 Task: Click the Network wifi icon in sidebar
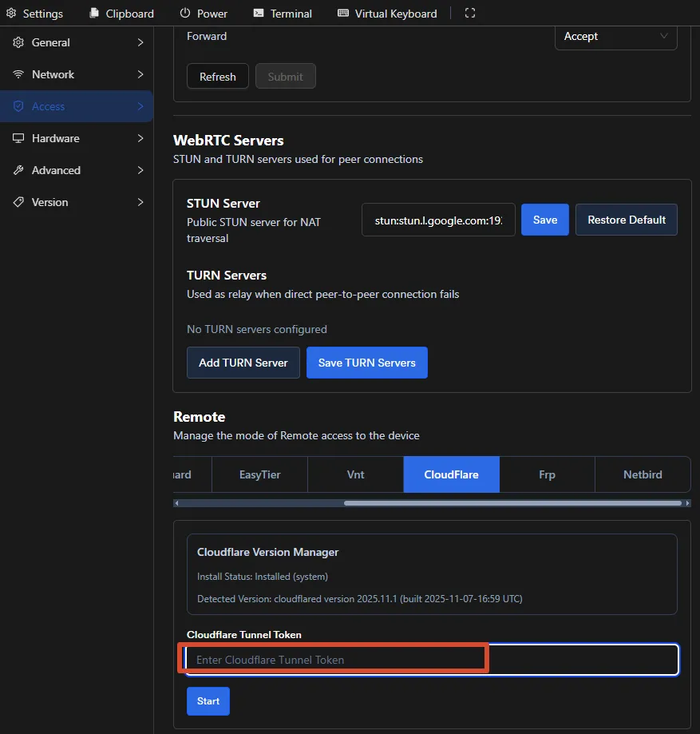(x=18, y=74)
